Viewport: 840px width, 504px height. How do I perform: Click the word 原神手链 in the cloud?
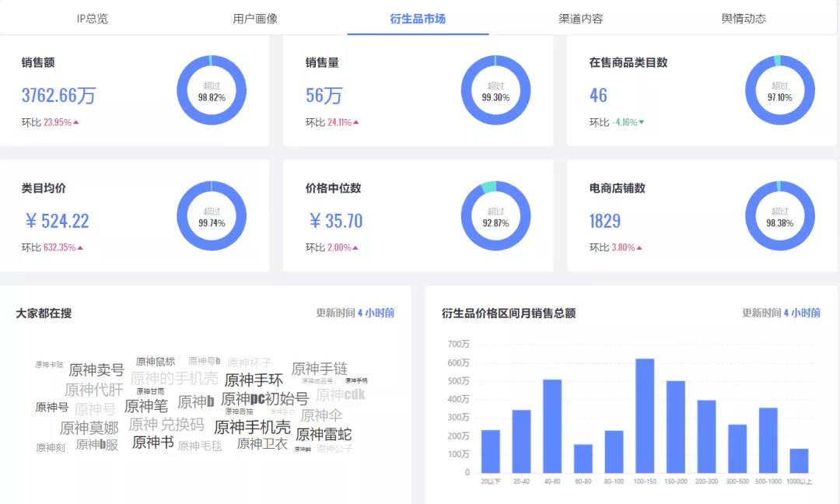click(x=320, y=369)
